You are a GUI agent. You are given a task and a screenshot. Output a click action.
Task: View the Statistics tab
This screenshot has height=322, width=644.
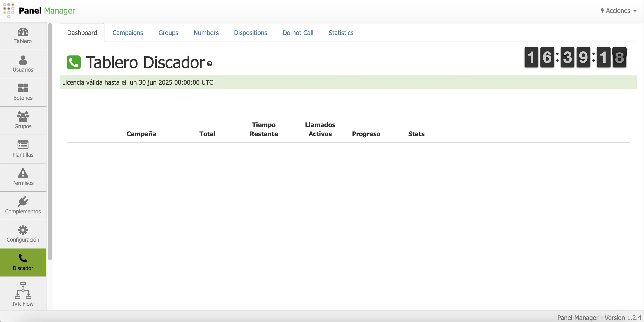click(x=341, y=33)
